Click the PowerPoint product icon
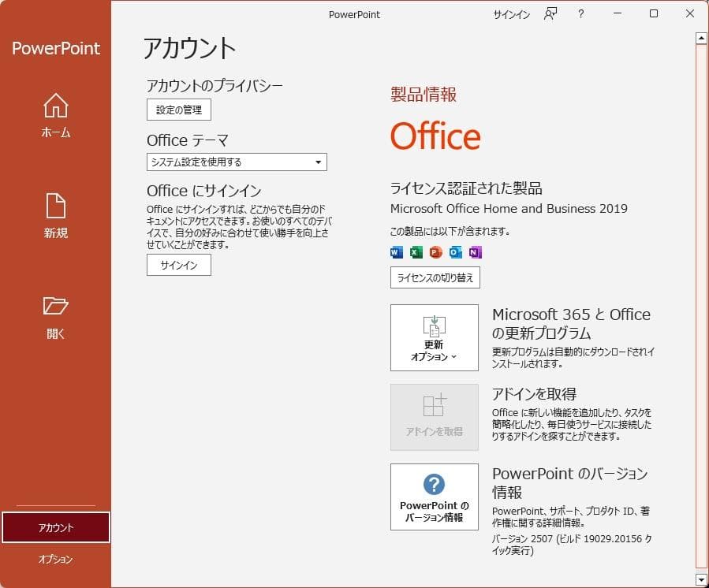The width and height of the screenshot is (709, 588). 435,252
